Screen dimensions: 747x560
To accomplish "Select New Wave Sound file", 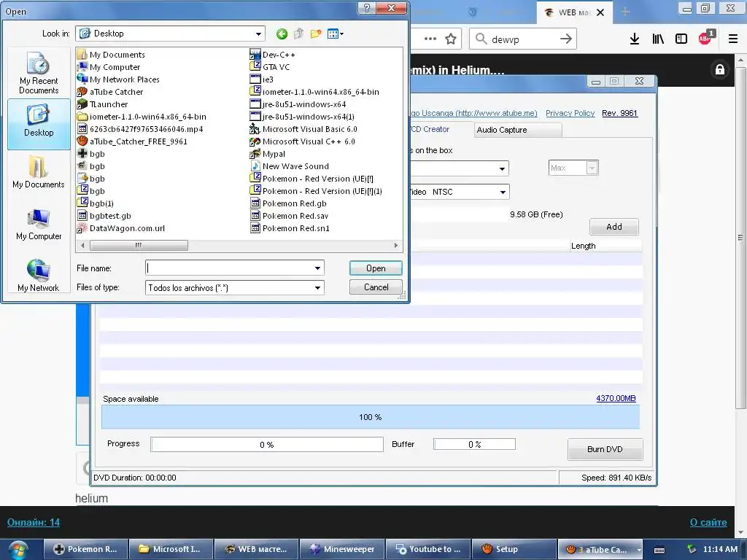I will point(290,166).
